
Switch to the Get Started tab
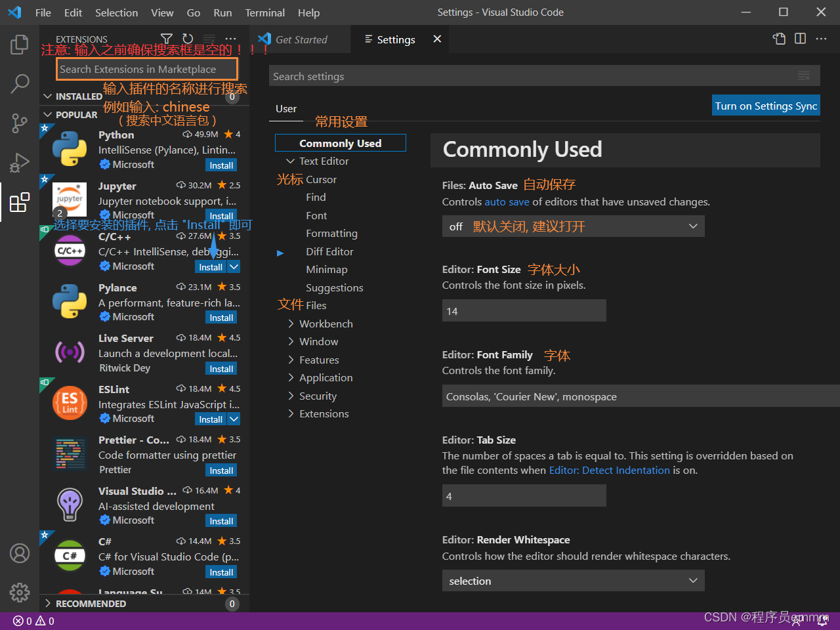[x=300, y=39]
